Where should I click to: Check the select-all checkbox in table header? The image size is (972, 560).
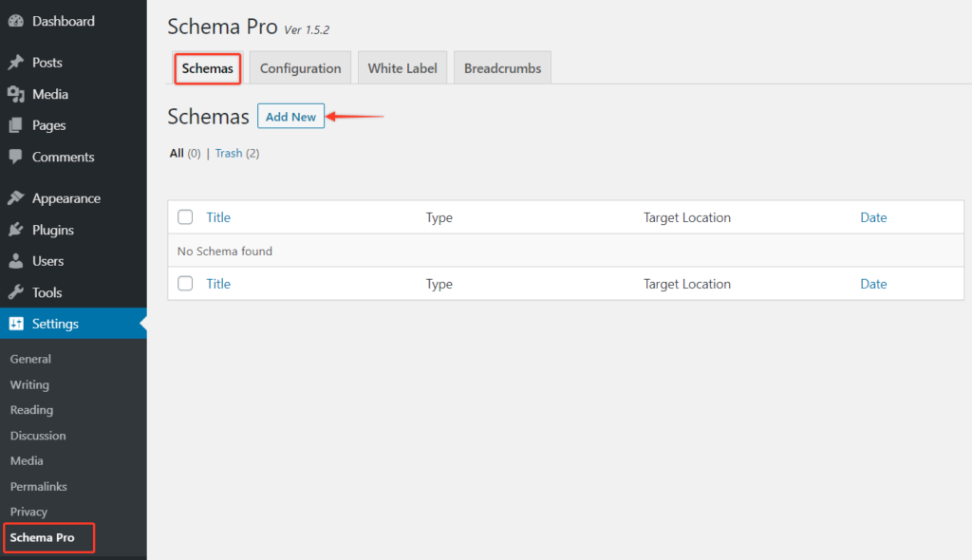185,216
